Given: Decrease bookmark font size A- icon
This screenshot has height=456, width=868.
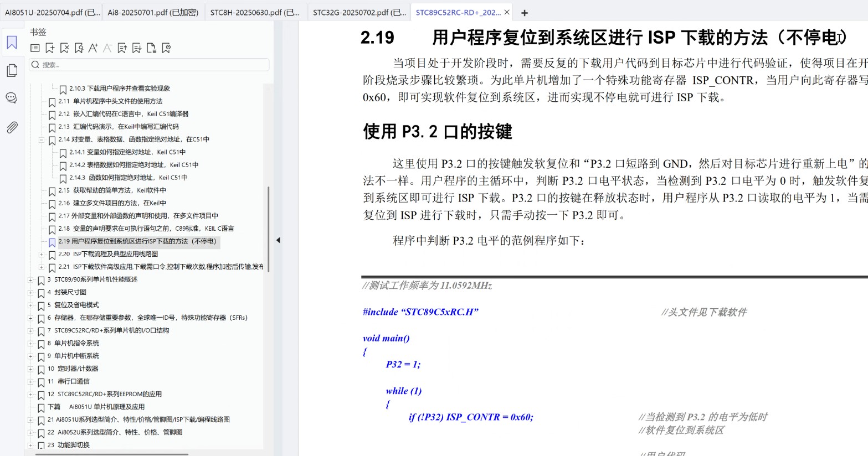Looking at the screenshot, I should pos(107,48).
